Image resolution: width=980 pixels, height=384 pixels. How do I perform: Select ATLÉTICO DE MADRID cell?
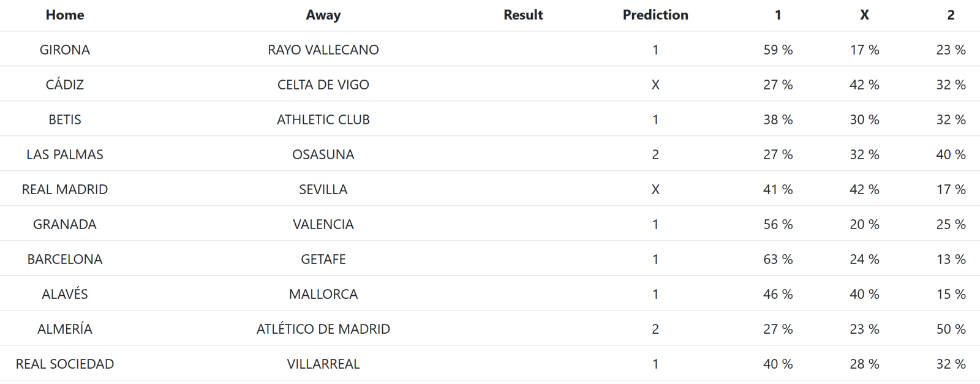(x=323, y=329)
